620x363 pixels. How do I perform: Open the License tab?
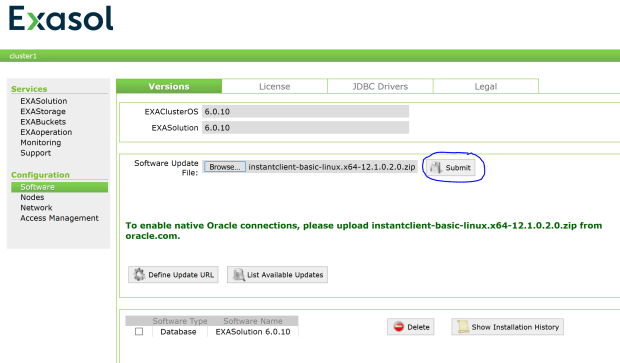pos(274,86)
